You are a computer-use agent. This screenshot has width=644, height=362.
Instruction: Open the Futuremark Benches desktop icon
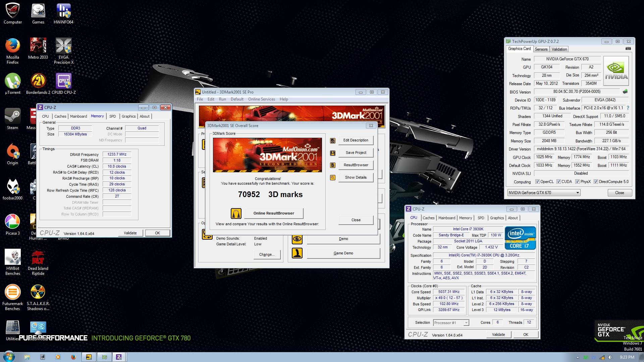12,297
